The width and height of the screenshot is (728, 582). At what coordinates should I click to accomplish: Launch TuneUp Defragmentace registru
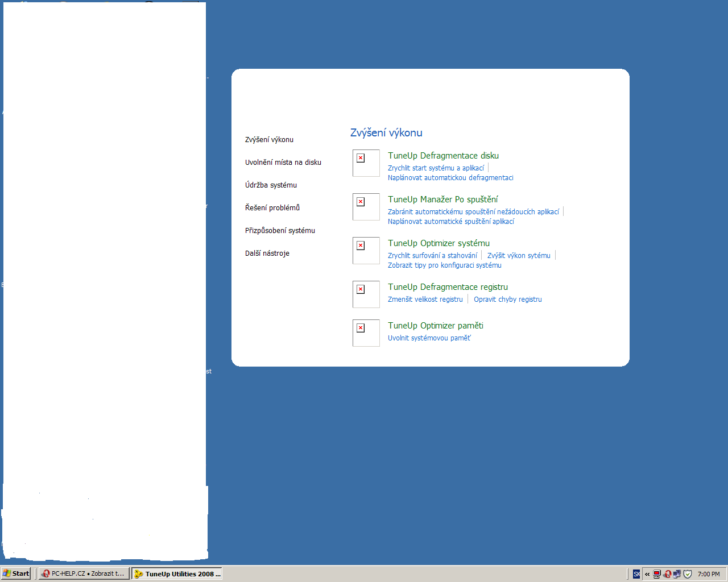point(448,287)
